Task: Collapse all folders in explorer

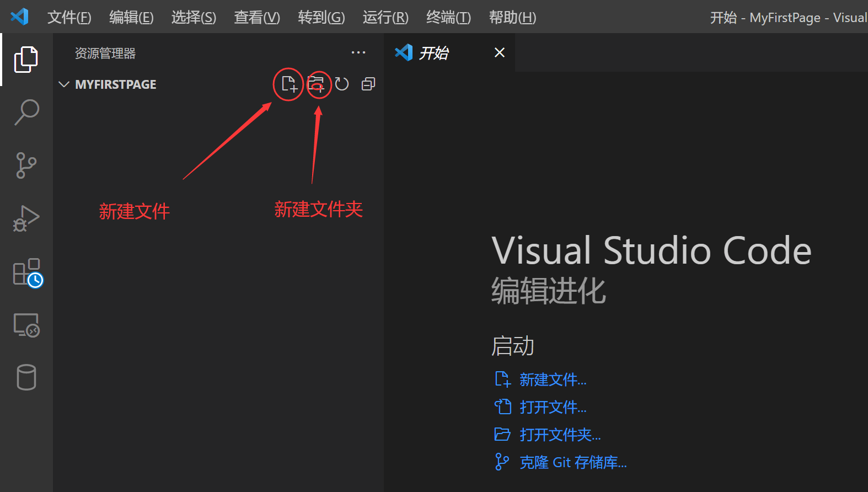Action: coord(368,84)
